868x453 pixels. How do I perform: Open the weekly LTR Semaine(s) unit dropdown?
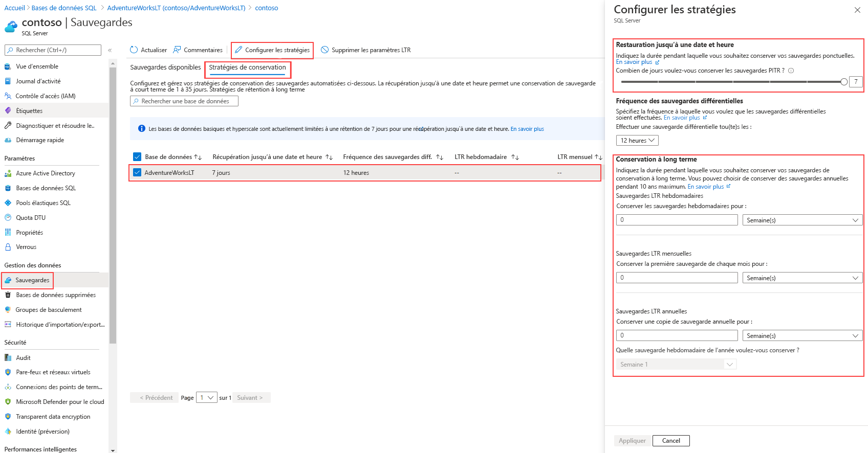click(802, 220)
